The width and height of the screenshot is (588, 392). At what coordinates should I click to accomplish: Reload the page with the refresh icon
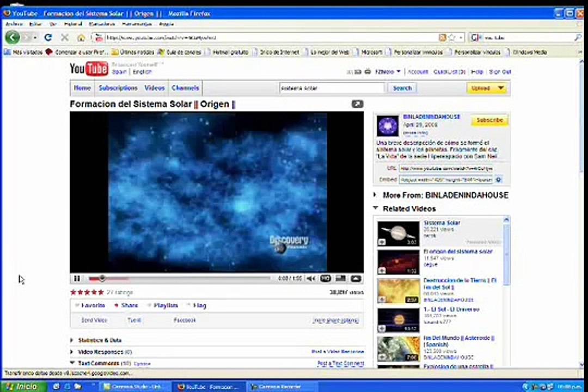tap(48, 37)
